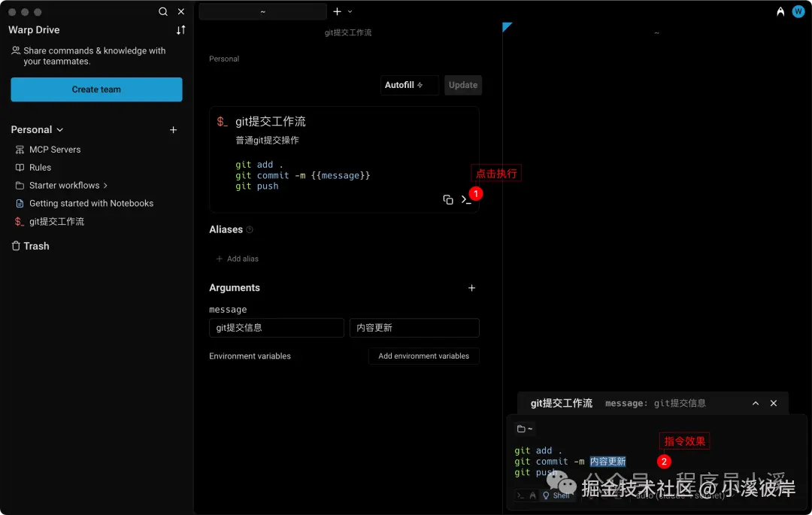Screen dimensions: 812x515
Task: Click the Starter workflows folder icon
Action: coord(20,185)
